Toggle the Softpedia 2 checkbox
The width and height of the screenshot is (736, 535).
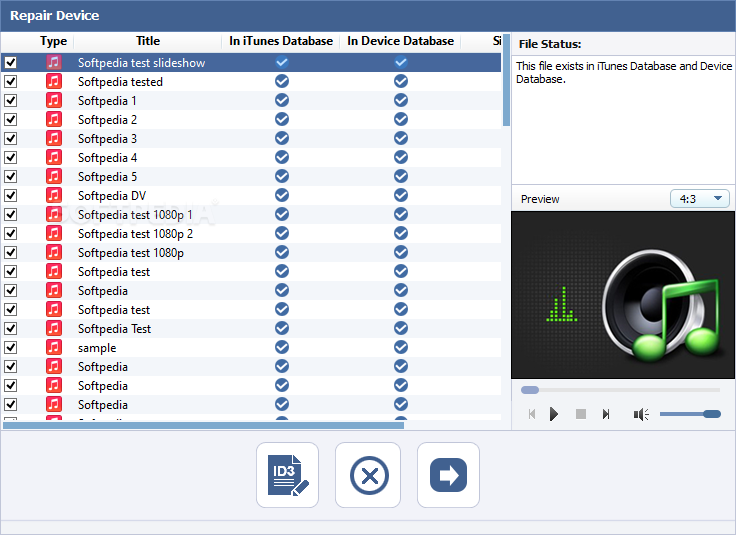(x=10, y=120)
